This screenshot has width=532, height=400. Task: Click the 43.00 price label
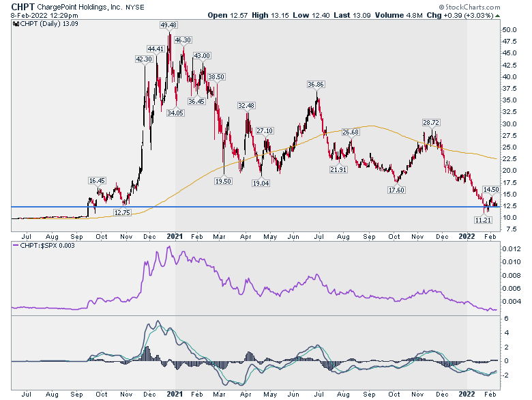[201, 56]
